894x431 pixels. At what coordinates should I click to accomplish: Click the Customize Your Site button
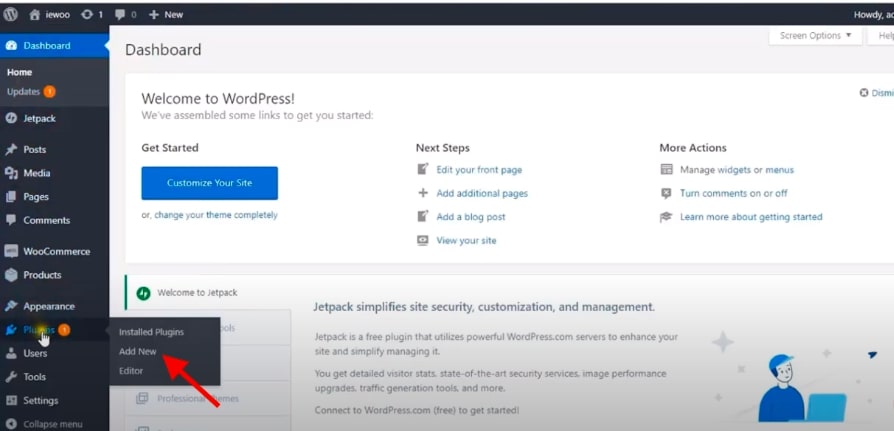209,183
